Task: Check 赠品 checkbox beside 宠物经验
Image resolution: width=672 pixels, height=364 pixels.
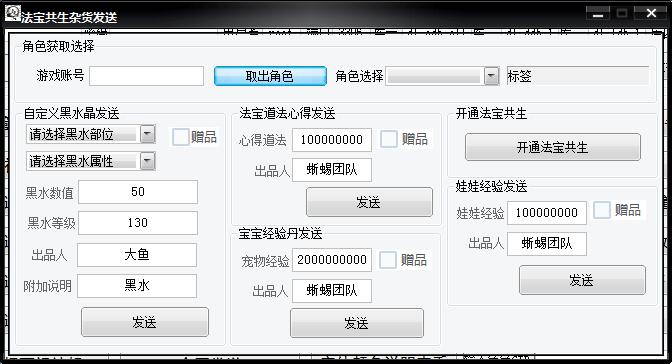Action: (388, 260)
